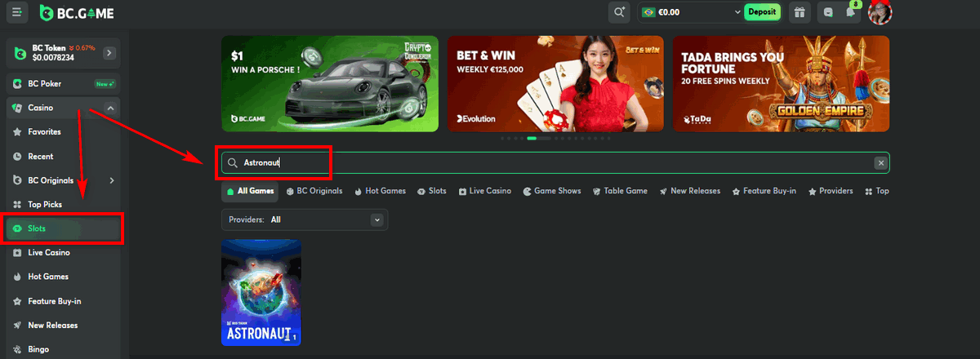This screenshot has width=980, height=359.
Task: Switch to the Live Casino tab
Action: pyautogui.click(x=484, y=191)
